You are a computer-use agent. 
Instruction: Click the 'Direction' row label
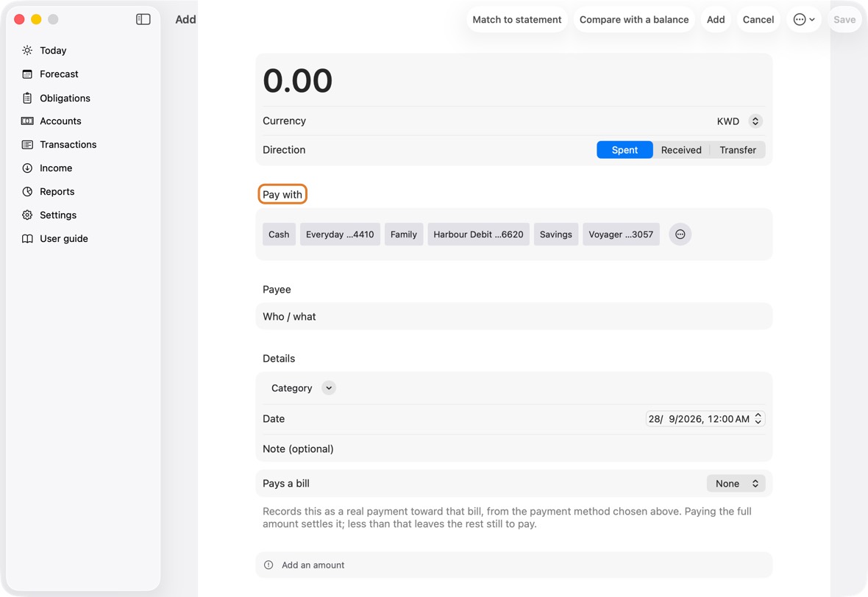coord(284,150)
